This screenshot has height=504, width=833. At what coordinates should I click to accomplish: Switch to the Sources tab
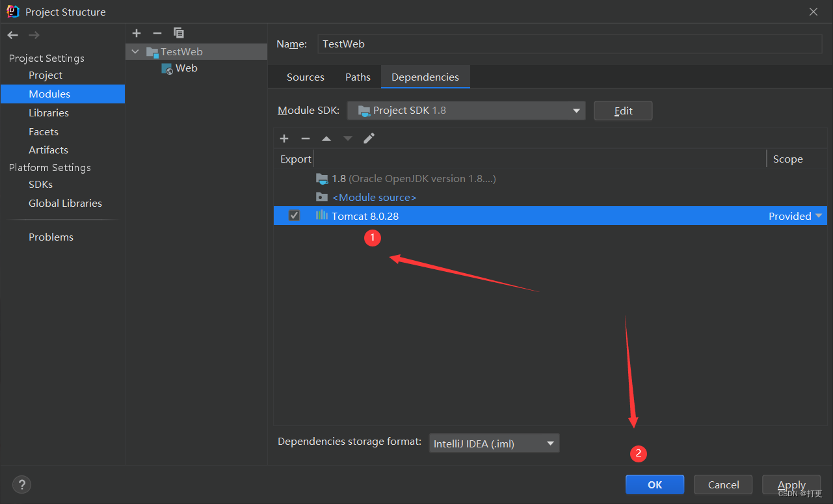pyautogui.click(x=306, y=77)
